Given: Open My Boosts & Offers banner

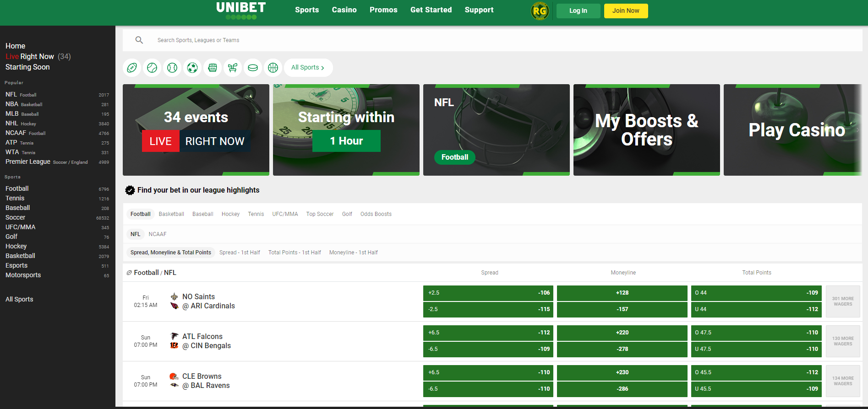Looking at the screenshot, I should 647,130.
